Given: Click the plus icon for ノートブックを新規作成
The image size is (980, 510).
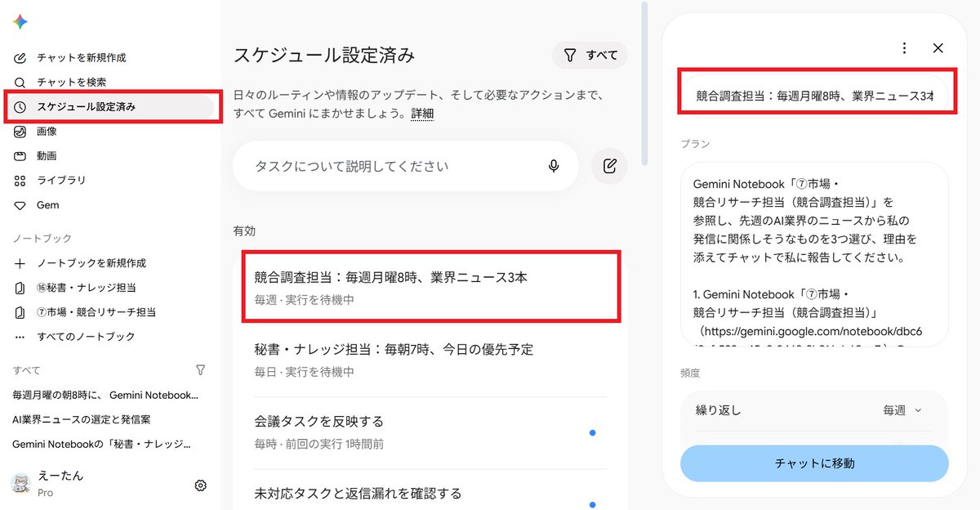Looking at the screenshot, I should point(20,263).
